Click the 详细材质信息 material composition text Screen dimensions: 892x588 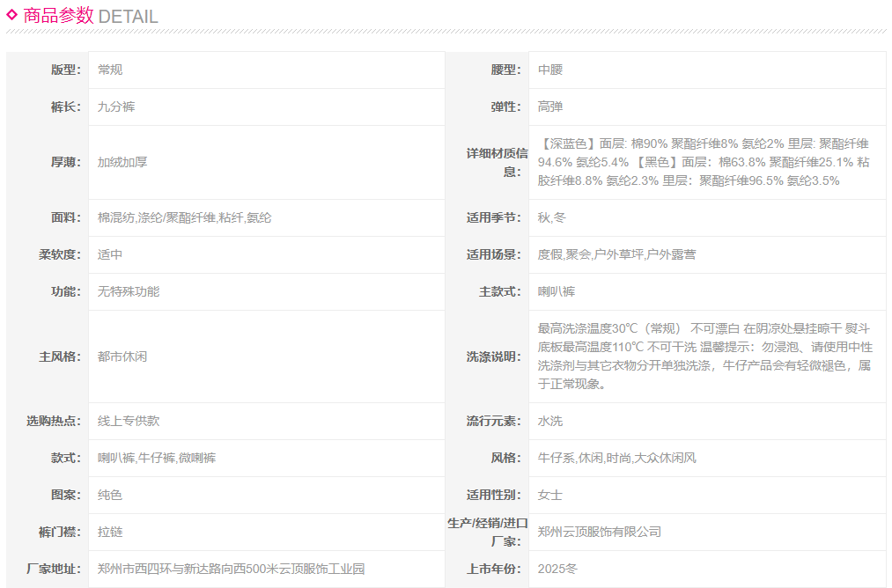click(x=704, y=162)
